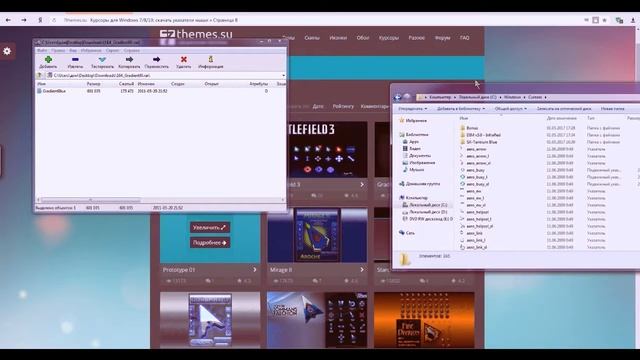640x360 pixels.
Task: Select Видео library in Explorer sidebar
Action: (412, 149)
